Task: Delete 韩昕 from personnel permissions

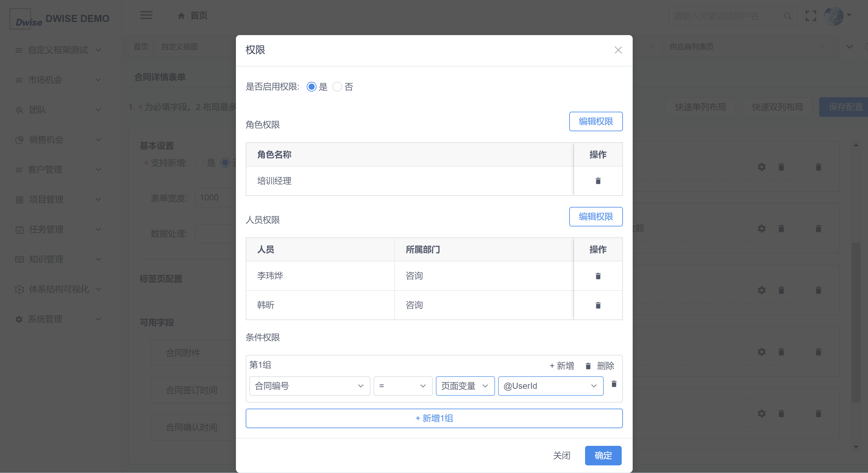Action: tap(598, 305)
